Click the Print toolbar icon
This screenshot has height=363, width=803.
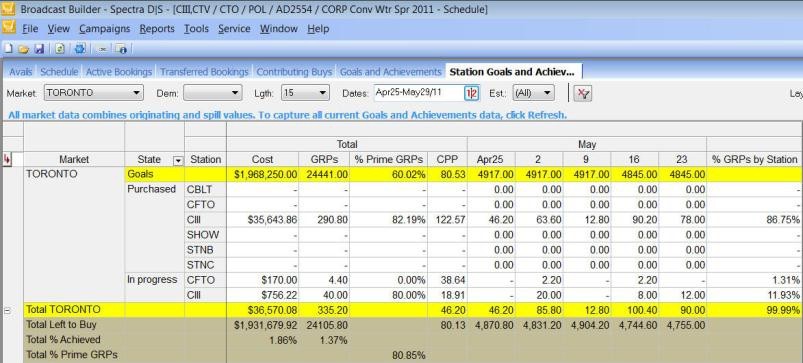point(80,49)
